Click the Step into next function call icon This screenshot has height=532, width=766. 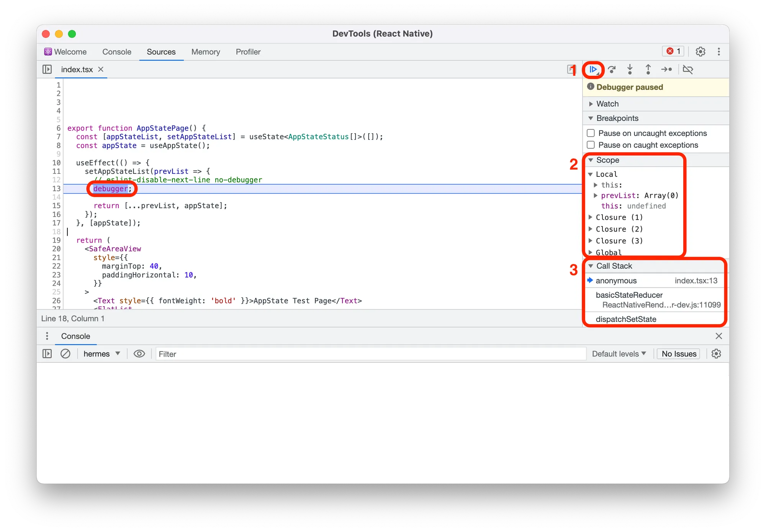(x=630, y=69)
